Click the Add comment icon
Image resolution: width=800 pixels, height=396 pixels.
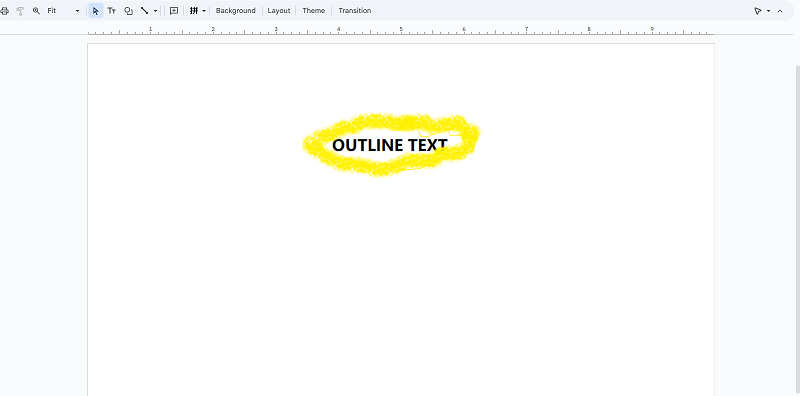(173, 11)
